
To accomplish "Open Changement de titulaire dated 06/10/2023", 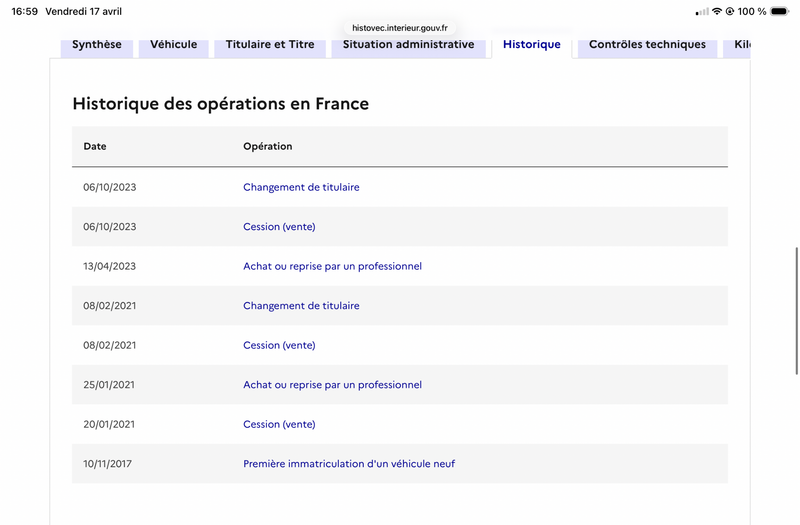I will pyautogui.click(x=301, y=187).
